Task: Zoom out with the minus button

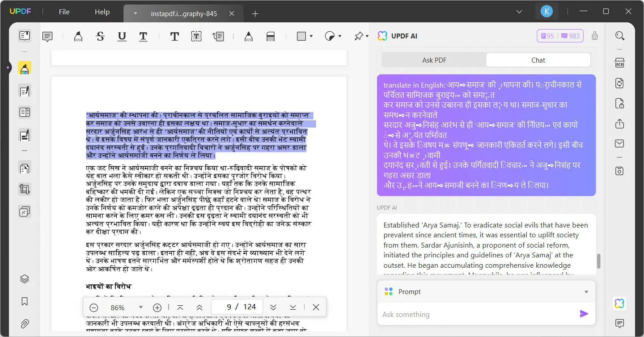Action: [x=93, y=308]
